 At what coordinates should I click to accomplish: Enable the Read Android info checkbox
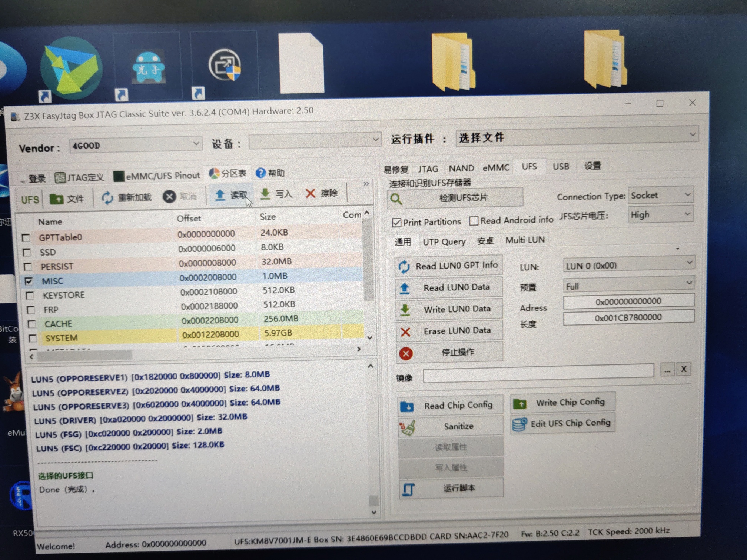(x=474, y=221)
